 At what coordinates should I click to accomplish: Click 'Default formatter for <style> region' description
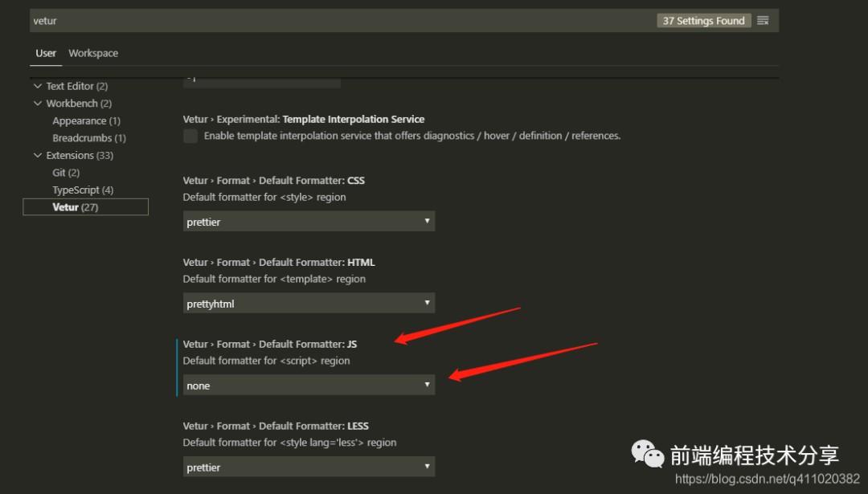click(264, 197)
